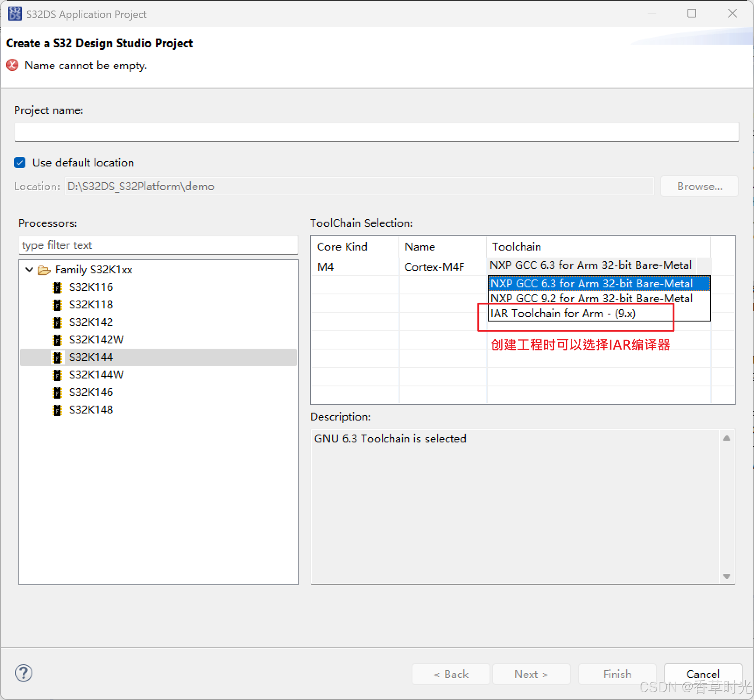This screenshot has width=754, height=700.
Task: Click the S32K142W chip icon
Action: tap(57, 340)
